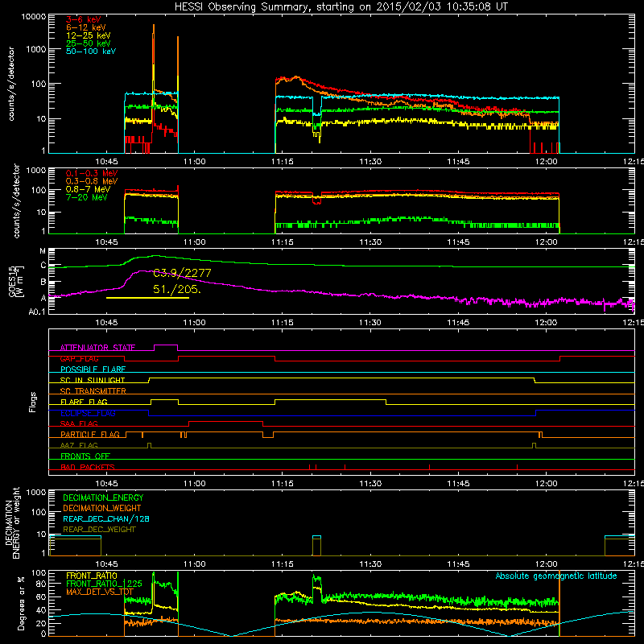This screenshot has height=644, width=644.
Task: Click the SC_IN_SUNLIGHT flag label
Action: pos(93,380)
